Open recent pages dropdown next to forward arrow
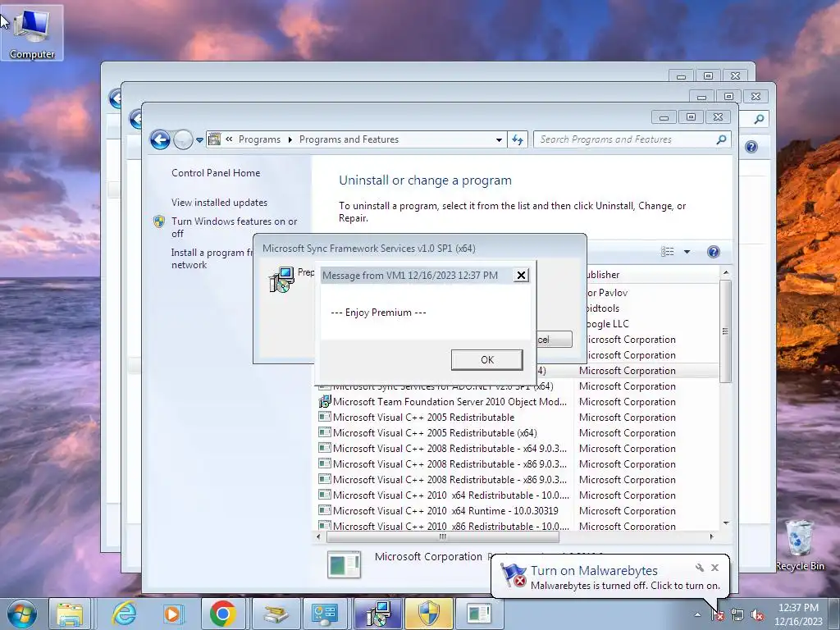 point(199,139)
